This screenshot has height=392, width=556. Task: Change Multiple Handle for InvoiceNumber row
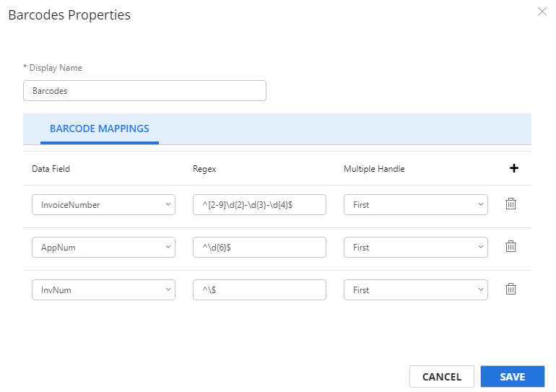coord(416,204)
